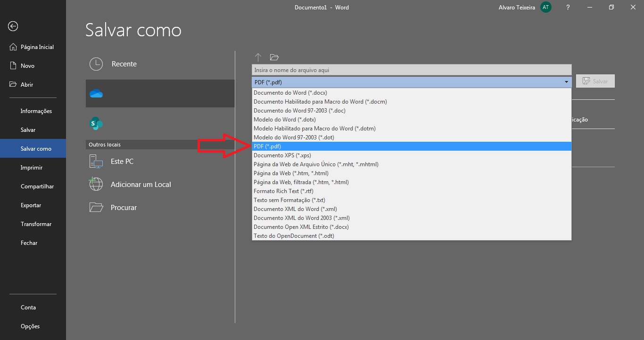
Task: Select Documento do Word (*.docx) format
Action: tap(289, 92)
